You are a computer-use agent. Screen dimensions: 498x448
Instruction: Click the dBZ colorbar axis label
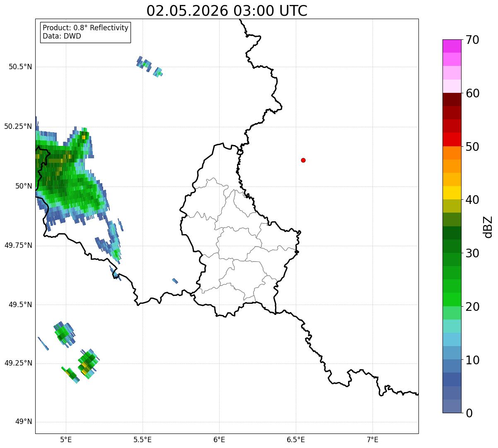tap(488, 226)
